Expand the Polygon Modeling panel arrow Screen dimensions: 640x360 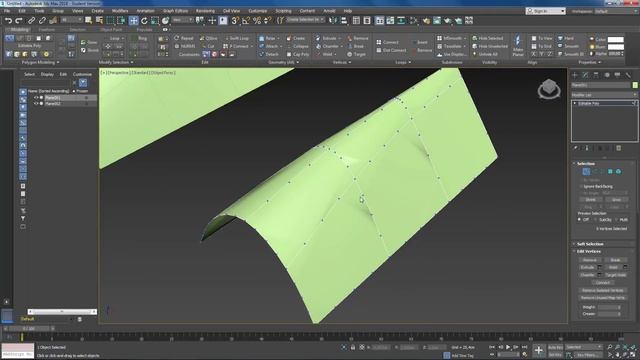coord(58,62)
